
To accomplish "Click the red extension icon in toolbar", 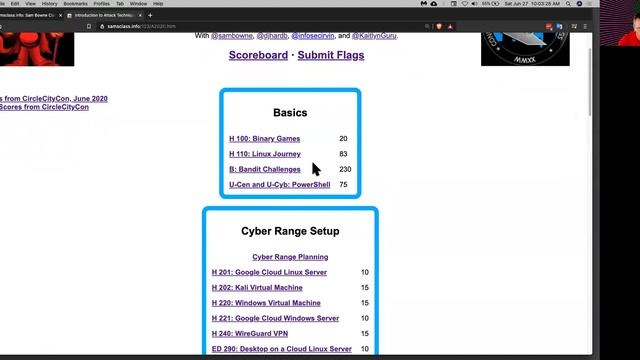I will tap(549, 26).
